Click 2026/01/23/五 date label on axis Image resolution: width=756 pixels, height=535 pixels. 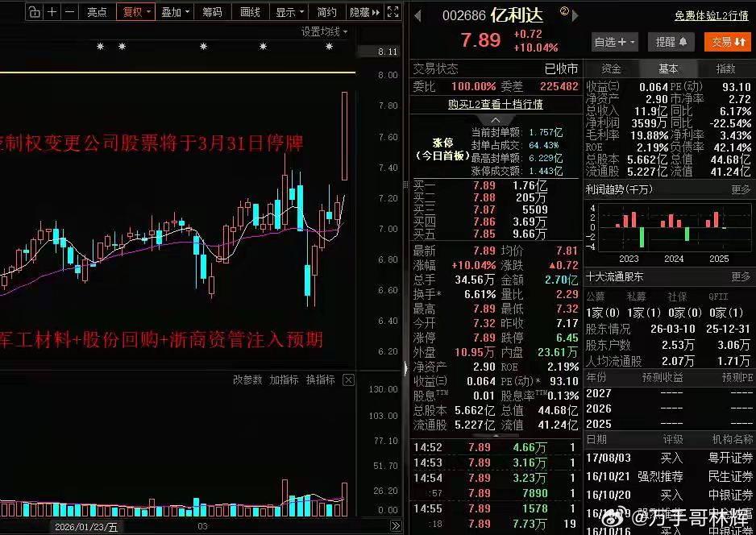(86, 527)
